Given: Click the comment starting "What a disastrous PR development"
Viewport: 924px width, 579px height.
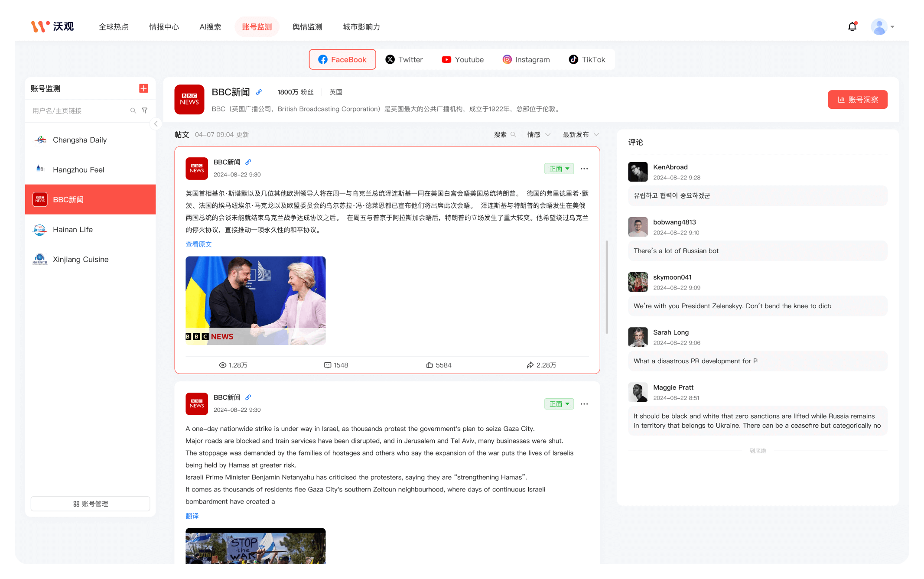Looking at the screenshot, I should pyautogui.click(x=758, y=361).
